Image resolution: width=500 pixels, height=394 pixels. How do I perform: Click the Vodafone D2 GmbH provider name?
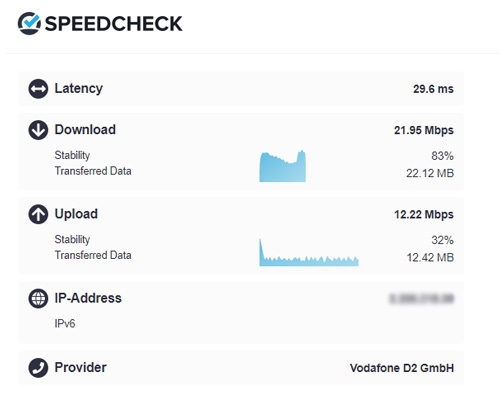pyautogui.click(x=402, y=368)
